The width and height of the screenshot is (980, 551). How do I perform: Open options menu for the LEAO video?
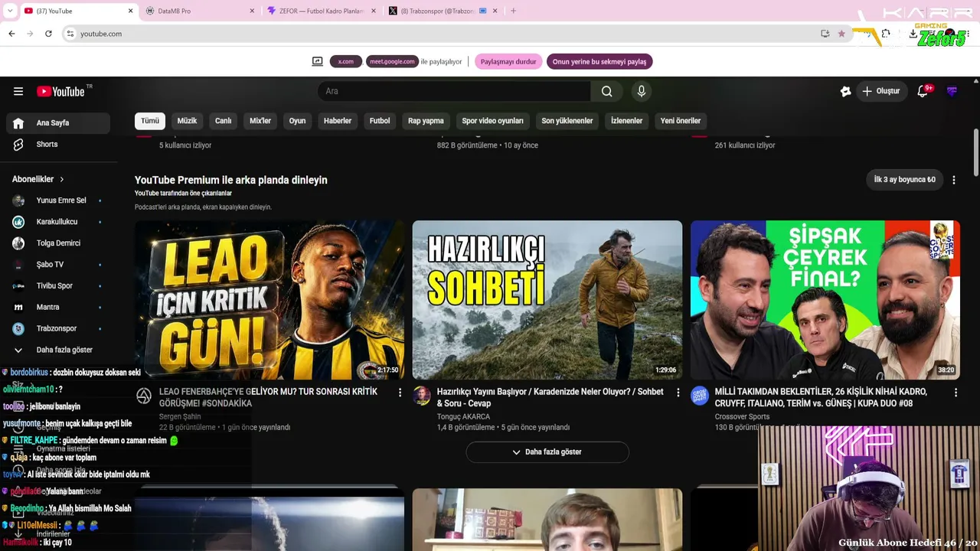[400, 393]
